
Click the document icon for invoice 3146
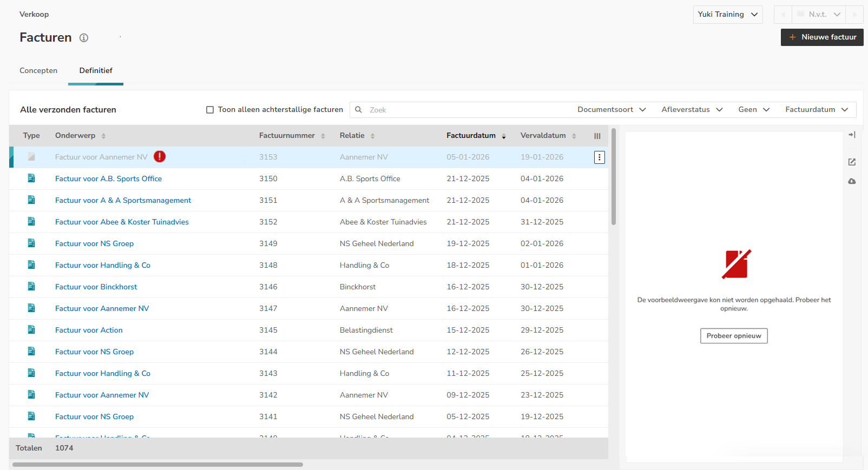tap(31, 287)
